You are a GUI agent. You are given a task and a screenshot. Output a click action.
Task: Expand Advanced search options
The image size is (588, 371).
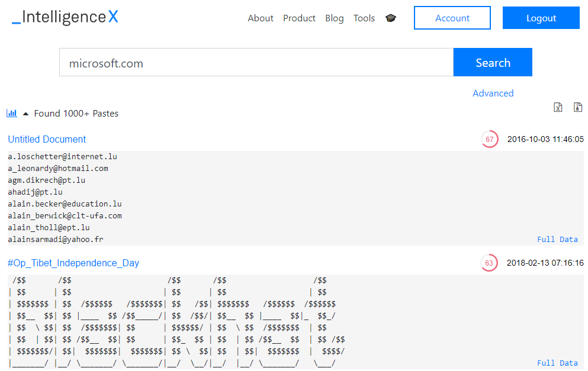point(493,93)
